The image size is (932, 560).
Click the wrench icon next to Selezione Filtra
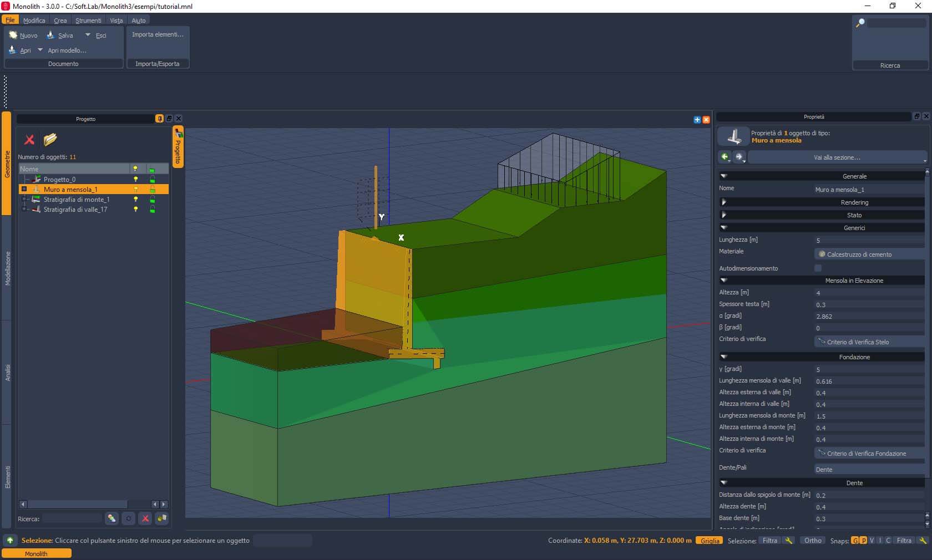pos(788,541)
